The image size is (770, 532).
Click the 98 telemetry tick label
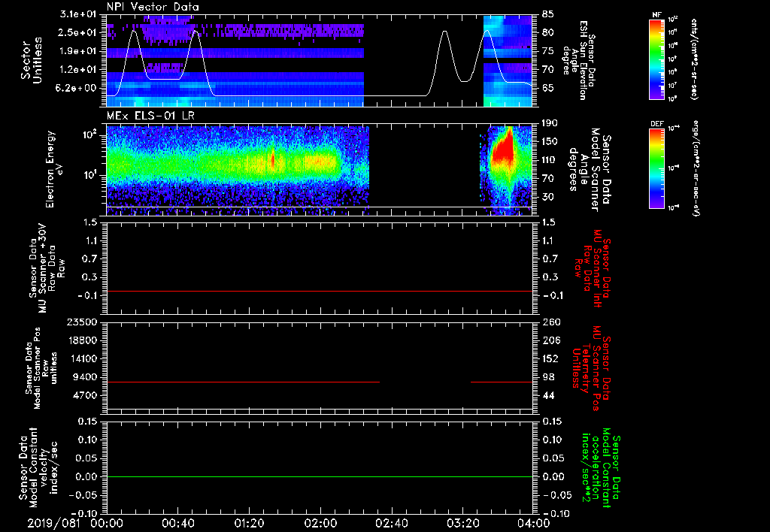[x=548, y=377]
